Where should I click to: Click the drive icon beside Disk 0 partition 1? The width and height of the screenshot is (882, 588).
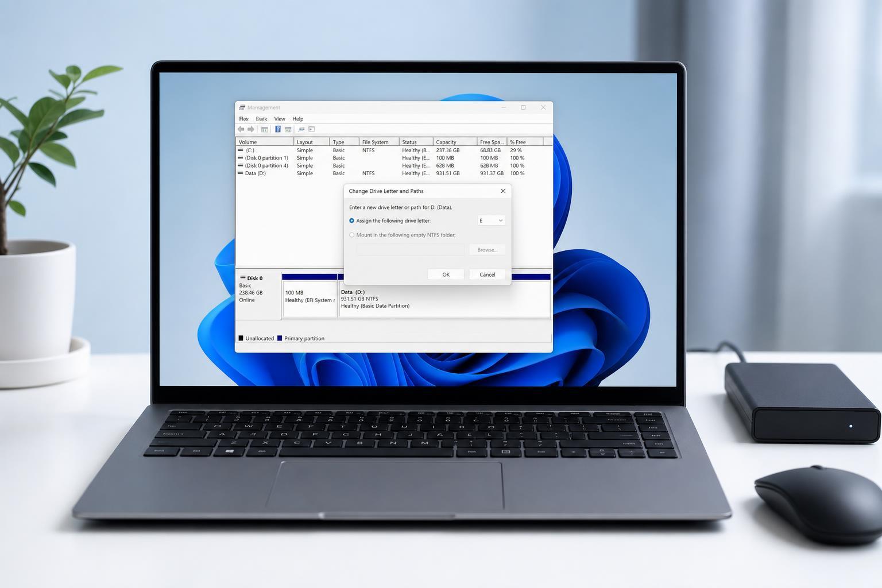[241, 158]
